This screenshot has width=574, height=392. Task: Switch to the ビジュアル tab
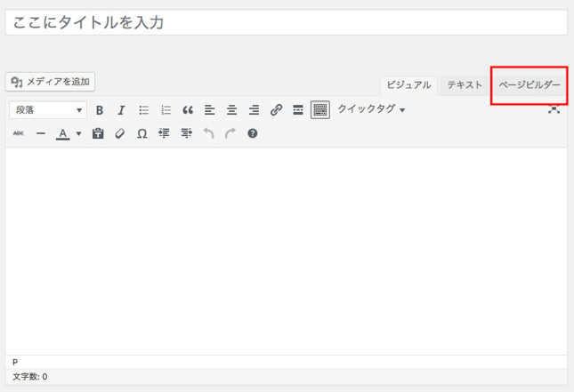click(x=408, y=85)
